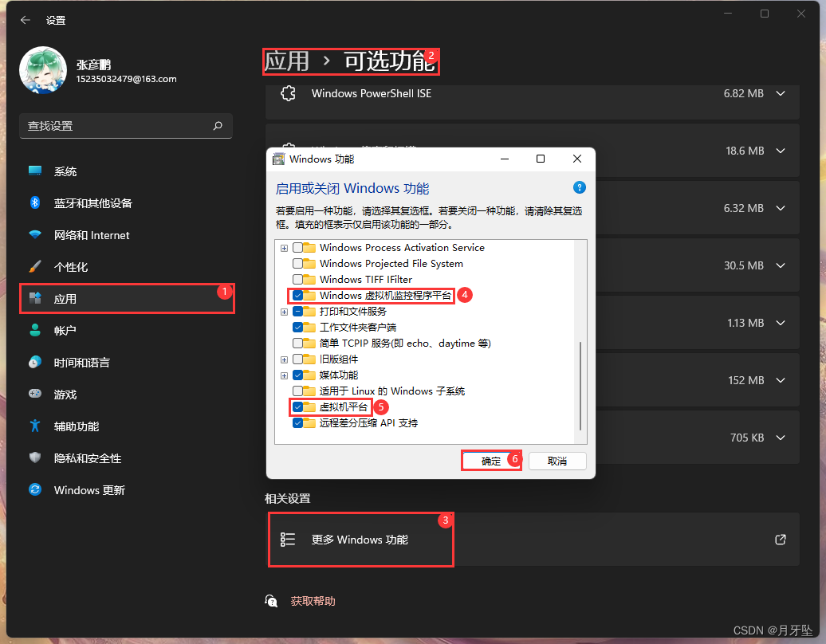Click the Windows 功能 dialog title icon

(279, 159)
